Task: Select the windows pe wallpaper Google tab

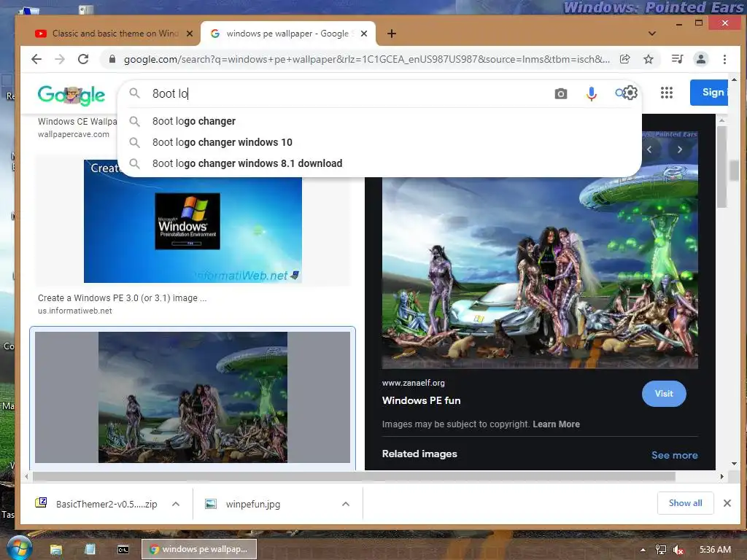Action: (x=288, y=34)
